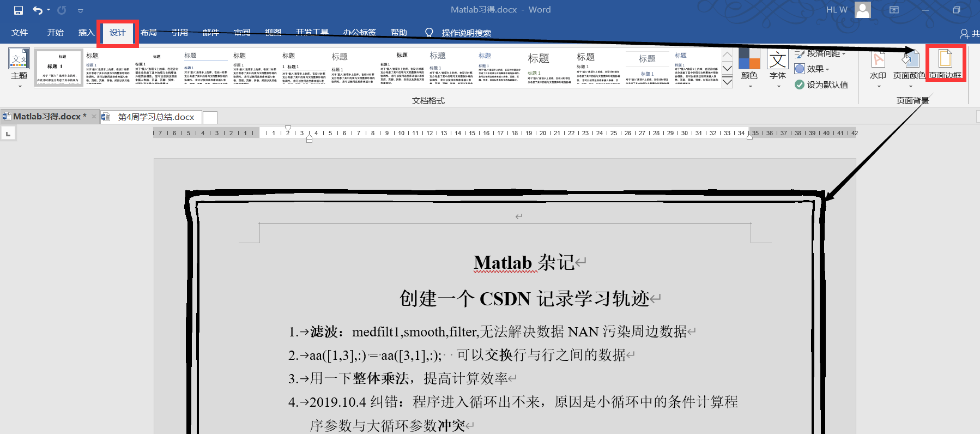The image size is (980, 434).
Task: Switch to the 布局 ribbon tab
Action: (x=149, y=33)
